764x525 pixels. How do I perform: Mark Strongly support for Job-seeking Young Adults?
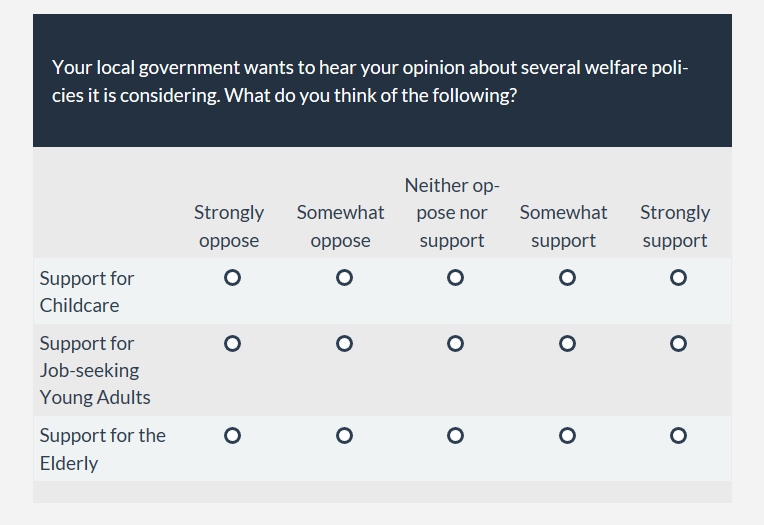pos(678,344)
